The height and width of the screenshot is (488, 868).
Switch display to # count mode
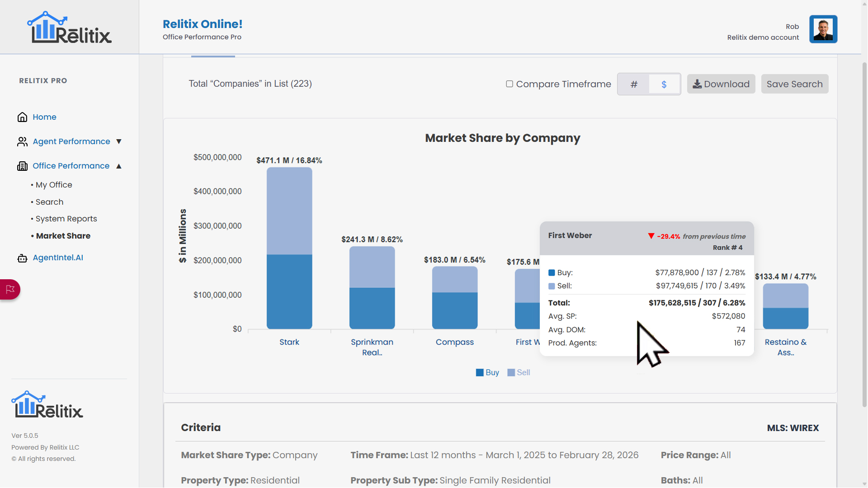click(634, 84)
